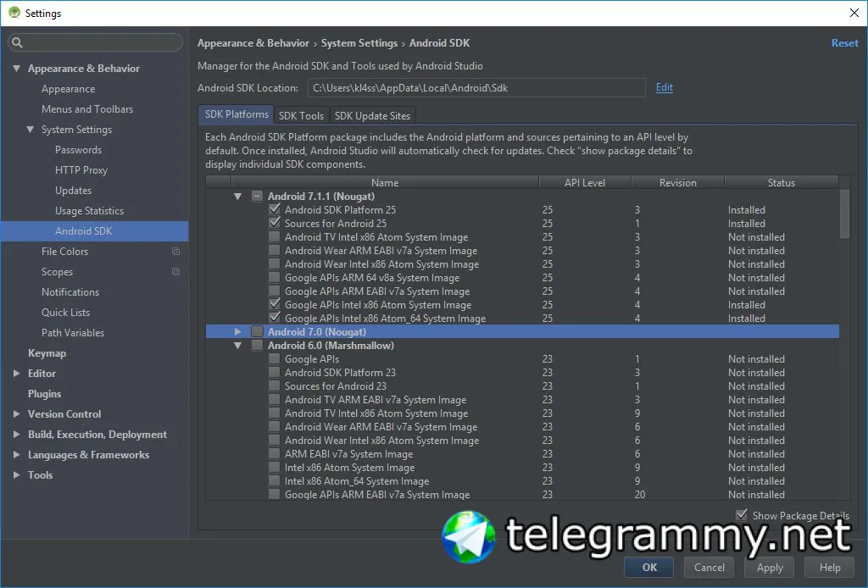Viewport: 868px width, 588px height.
Task: Open Menus and Toolbars settings
Action: 87,109
